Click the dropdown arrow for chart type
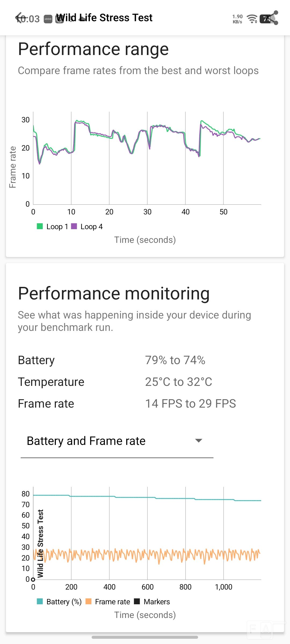The width and height of the screenshot is (290, 644). [x=198, y=441]
